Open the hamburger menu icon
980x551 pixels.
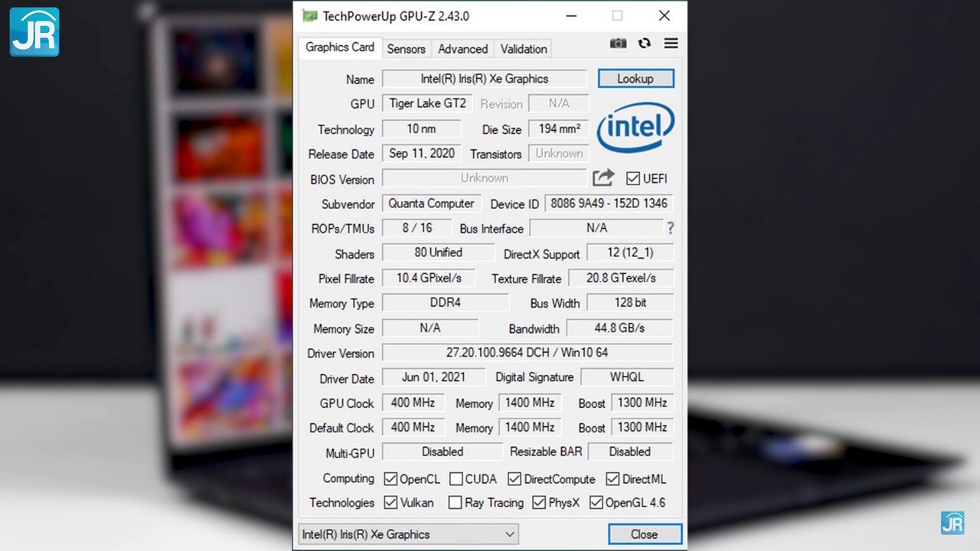point(671,44)
